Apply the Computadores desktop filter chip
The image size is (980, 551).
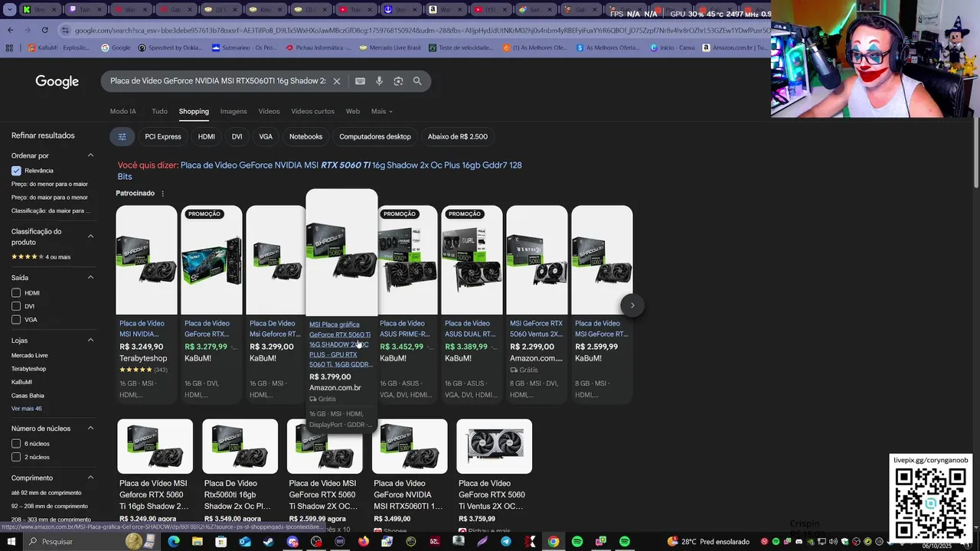375,136
